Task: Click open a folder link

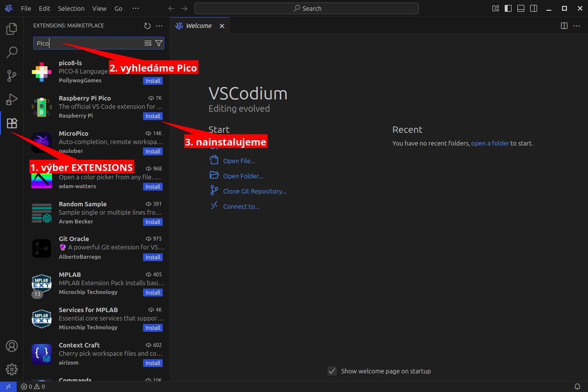Action: 490,143
